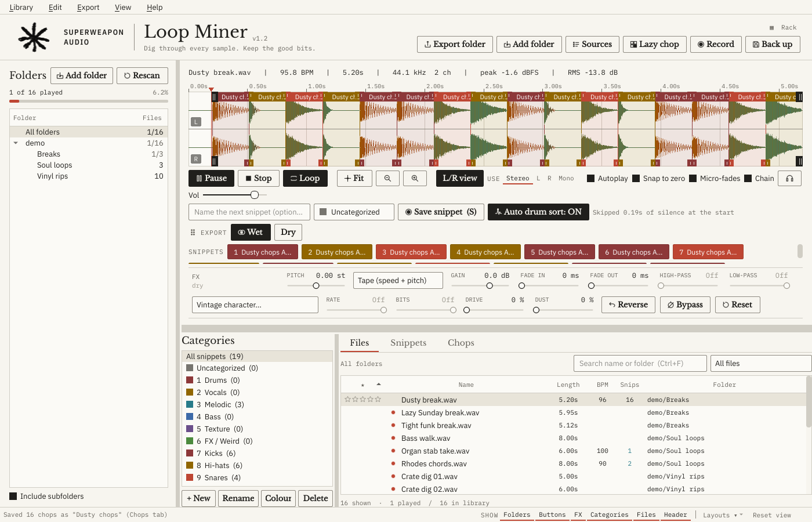Click Rescan in the Folders panel
The height and width of the screenshot is (522, 812).
[x=142, y=76]
